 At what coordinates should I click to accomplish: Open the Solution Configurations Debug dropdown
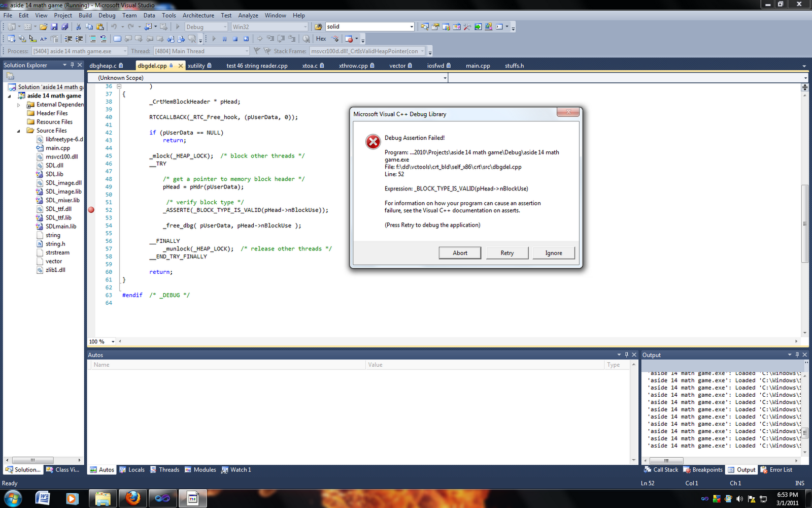click(206, 27)
